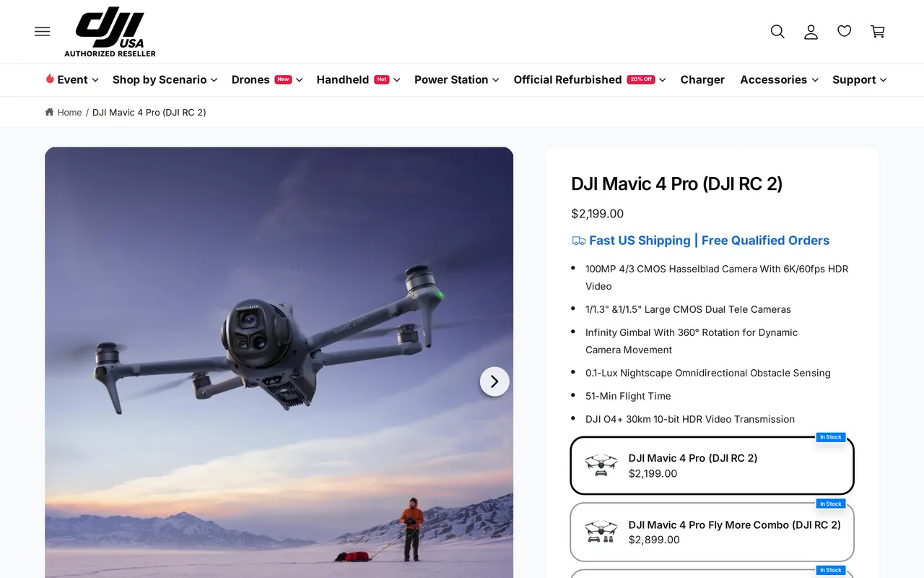Open search via magnifier icon
Image resolution: width=924 pixels, height=578 pixels.
777,31
